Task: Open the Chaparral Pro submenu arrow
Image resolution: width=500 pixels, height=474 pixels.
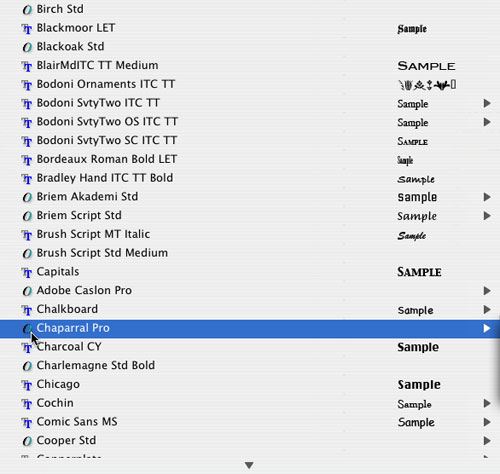Action: point(487,328)
